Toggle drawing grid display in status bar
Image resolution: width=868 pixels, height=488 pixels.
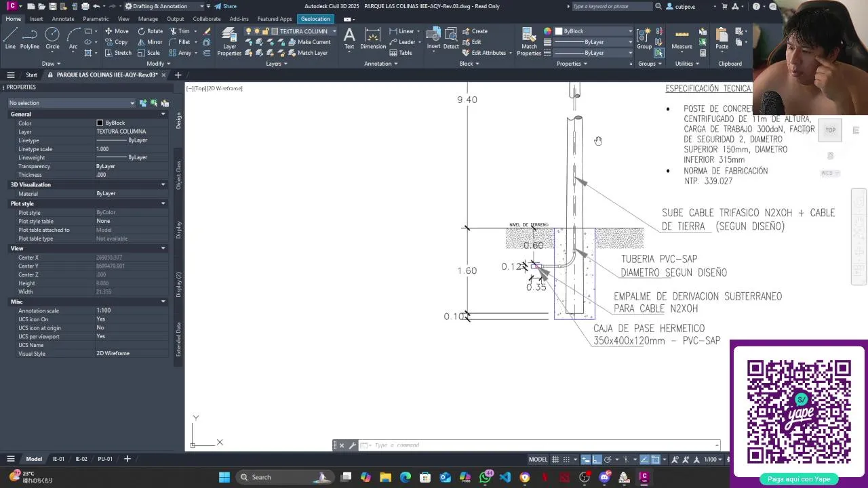pos(555,460)
